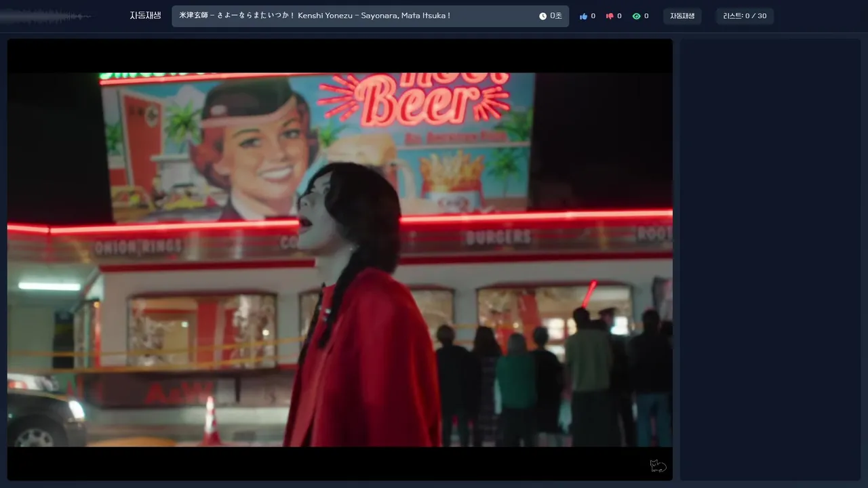Image resolution: width=868 pixels, height=488 pixels.
Task: Click the Kenshi Yonezu song title field
Action: (x=370, y=16)
